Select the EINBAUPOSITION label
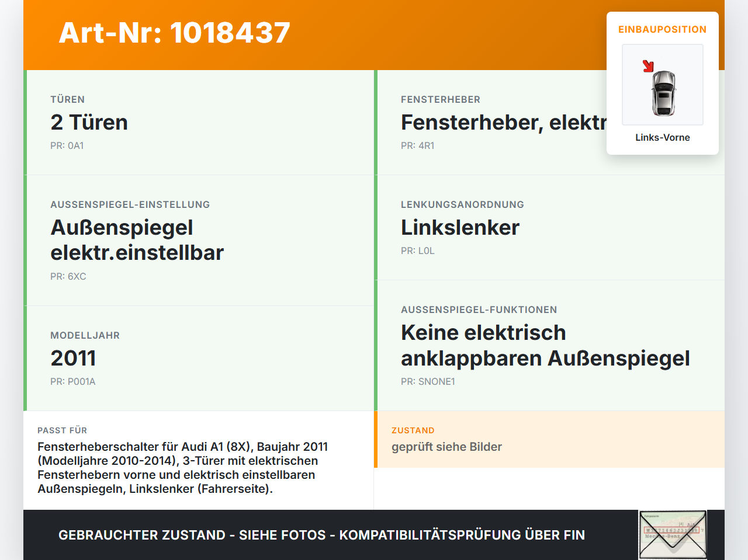The width and height of the screenshot is (748, 560). (x=663, y=29)
